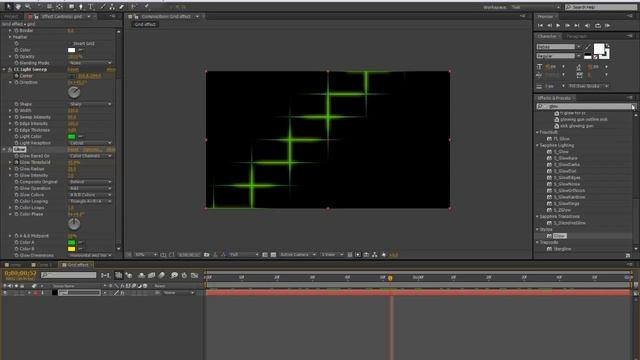Open Glow Colors dropdown
Image resolution: width=640 pixels, height=360 pixels.
point(90,195)
